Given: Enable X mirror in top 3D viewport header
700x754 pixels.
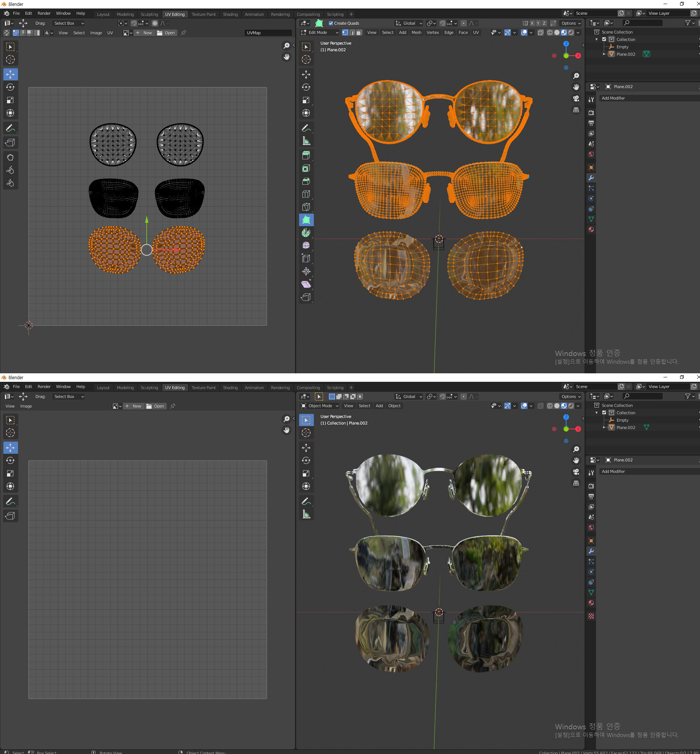Looking at the screenshot, I should [x=532, y=23].
